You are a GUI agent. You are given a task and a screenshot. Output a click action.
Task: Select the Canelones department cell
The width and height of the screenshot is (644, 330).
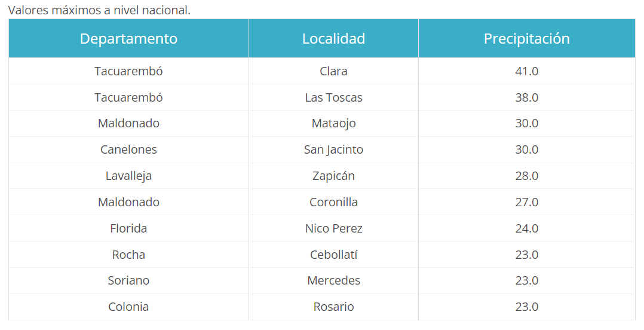[x=128, y=150]
